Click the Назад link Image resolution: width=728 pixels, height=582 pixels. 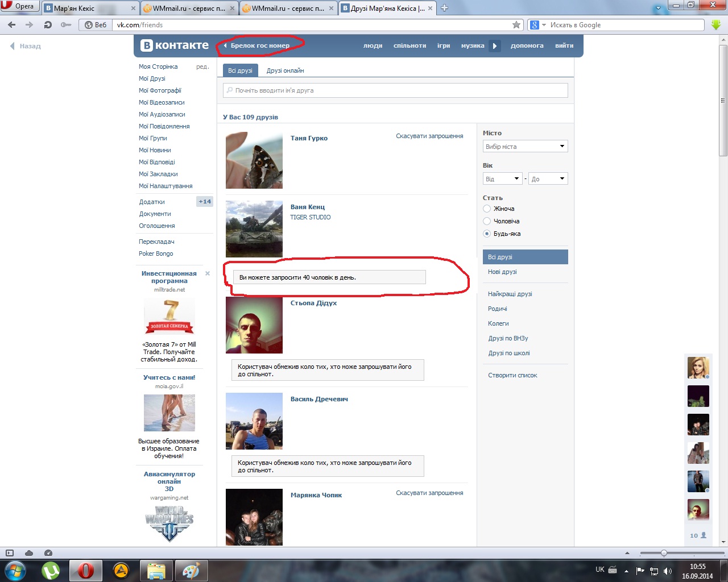[x=26, y=46]
